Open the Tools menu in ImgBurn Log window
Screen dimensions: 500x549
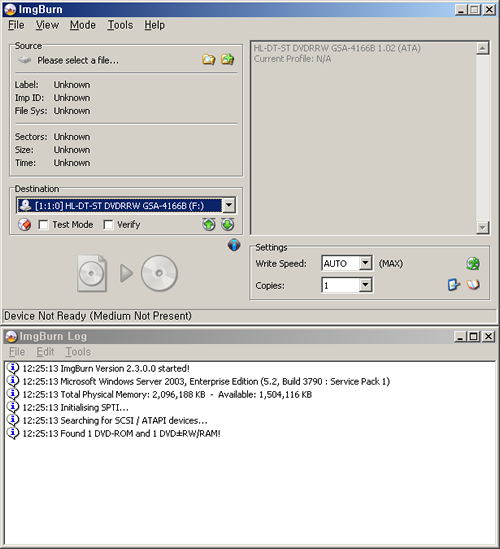pyautogui.click(x=78, y=352)
